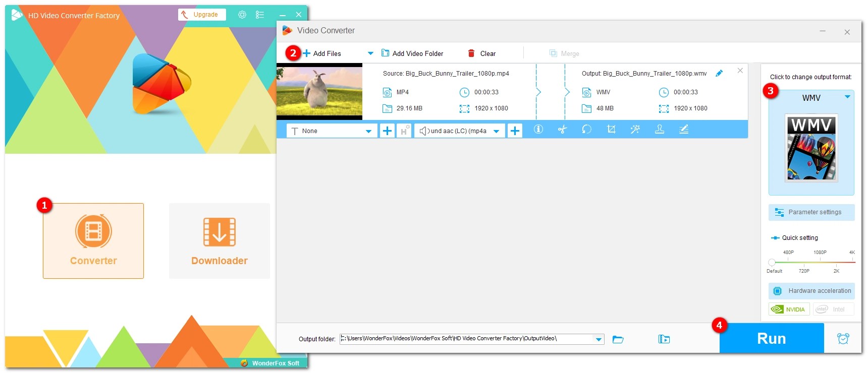Toggle Intel acceleration
This screenshot has width=868, height=373.
[834, 309]
